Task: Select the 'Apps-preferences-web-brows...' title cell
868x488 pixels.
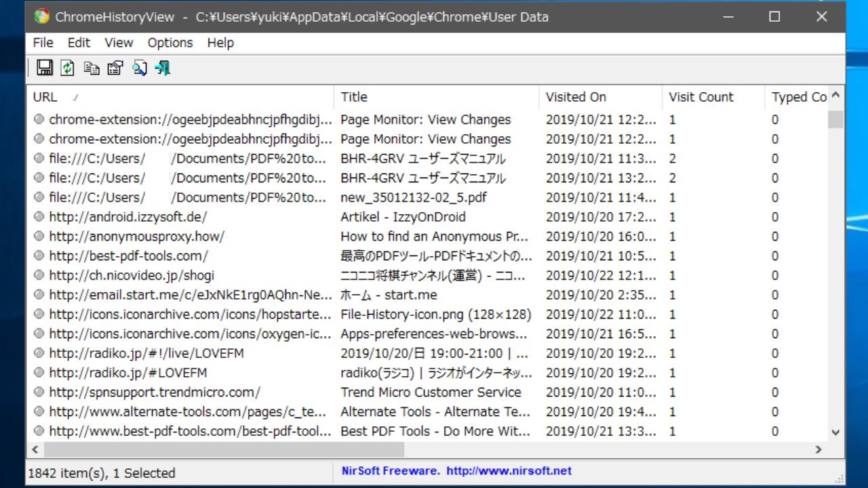Action: point(434,333)
